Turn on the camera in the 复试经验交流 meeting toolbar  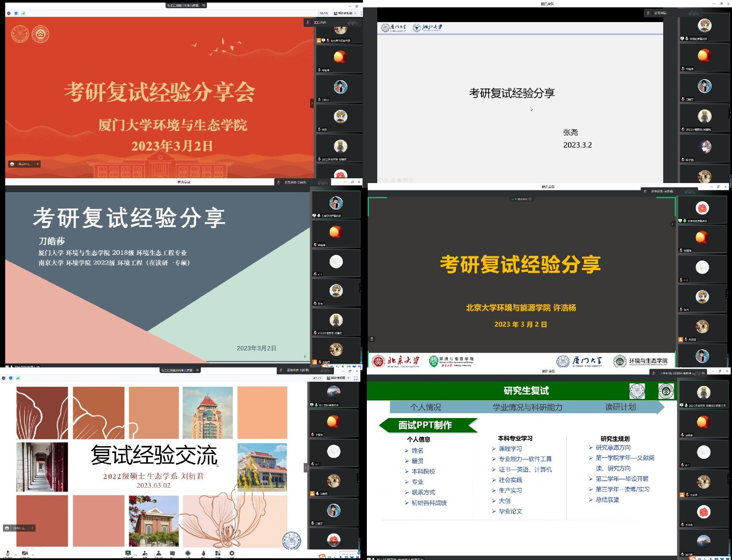[24, 553]
